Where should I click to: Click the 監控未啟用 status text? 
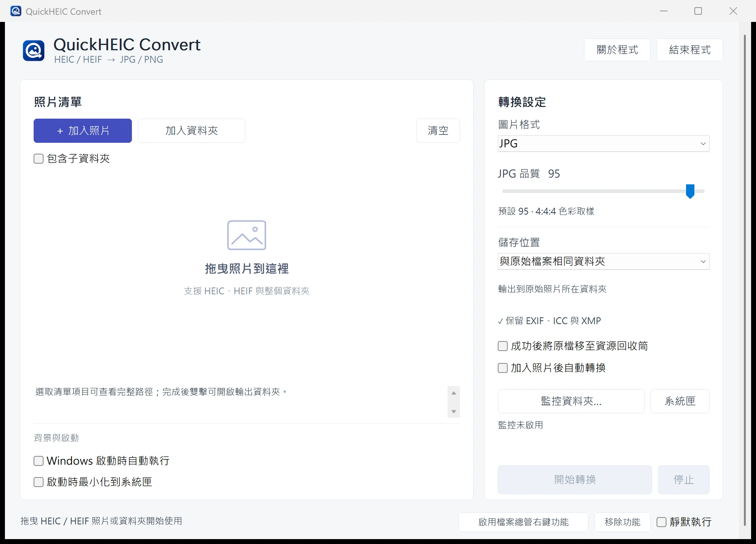tap(521, 425)
